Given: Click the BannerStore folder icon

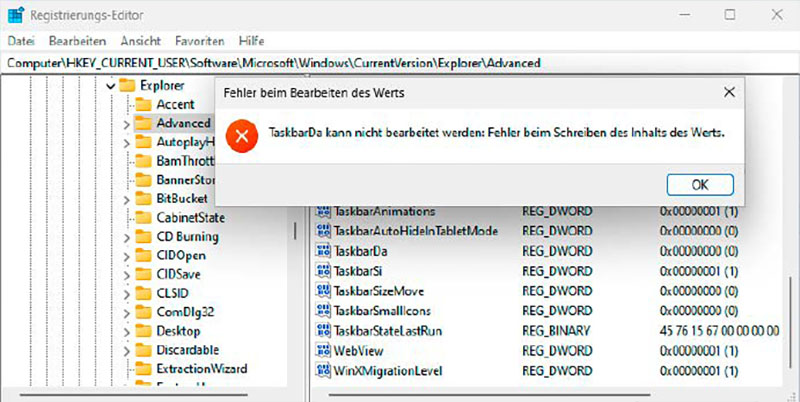Looking at the screenshot, I should tap(143, 180).
